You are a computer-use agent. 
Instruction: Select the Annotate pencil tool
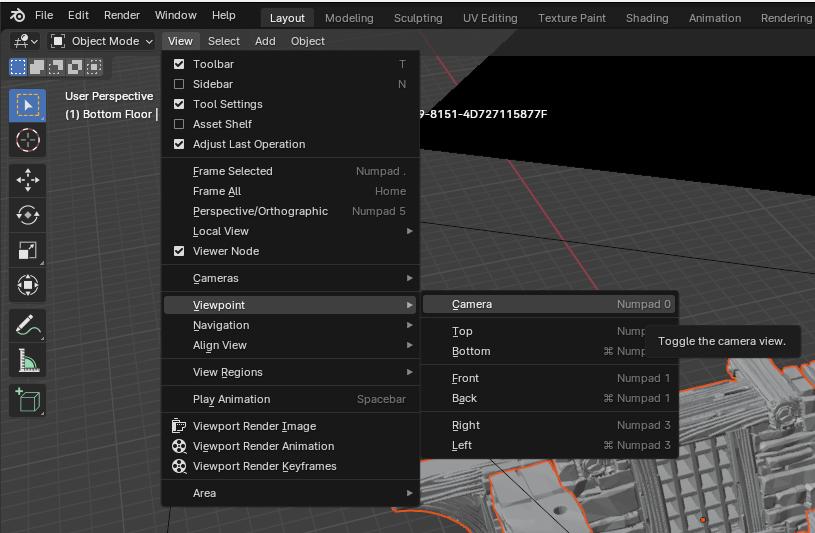coord(27,325)
